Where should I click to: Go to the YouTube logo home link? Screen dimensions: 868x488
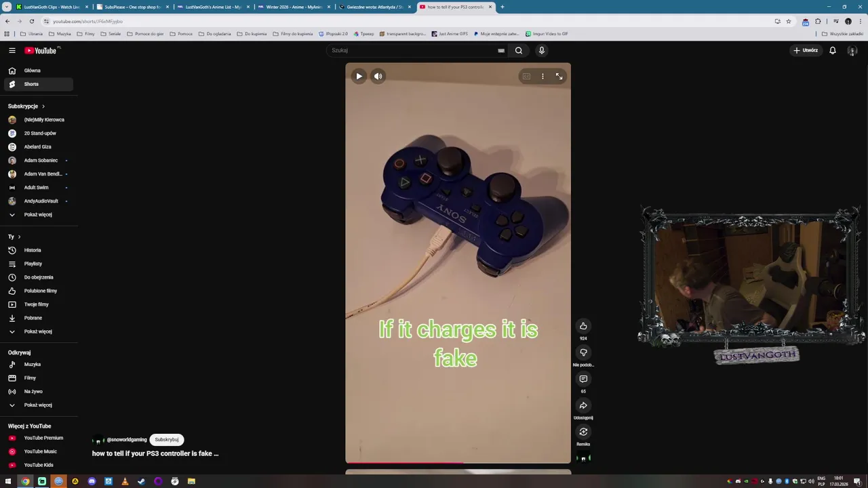point(41,50)
